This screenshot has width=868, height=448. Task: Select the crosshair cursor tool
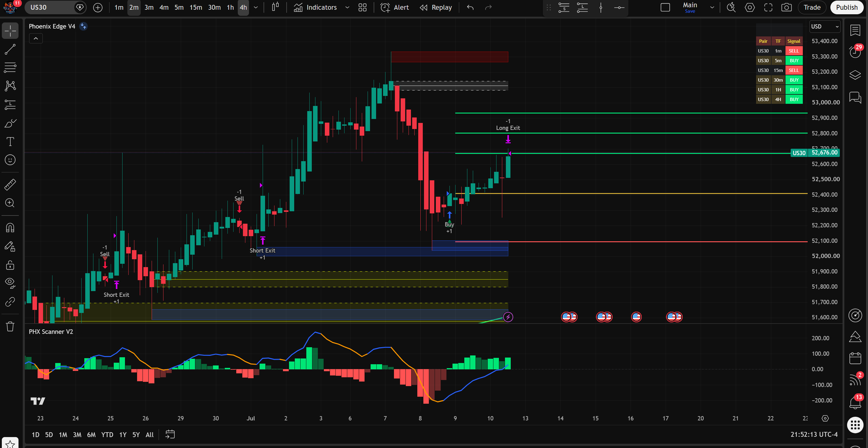tap(10, 31)
